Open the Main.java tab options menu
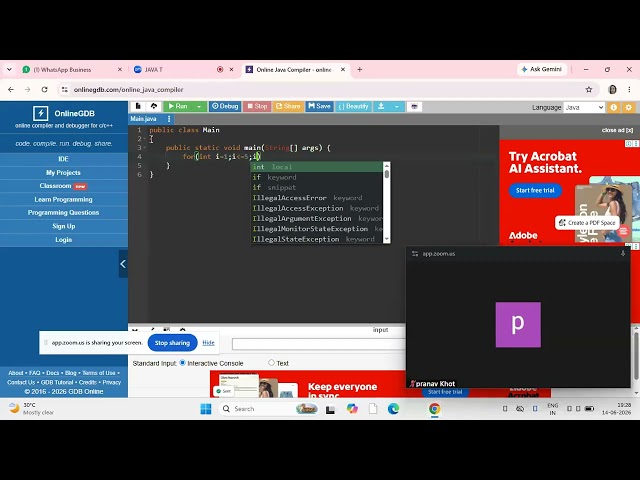 [169, 119]
